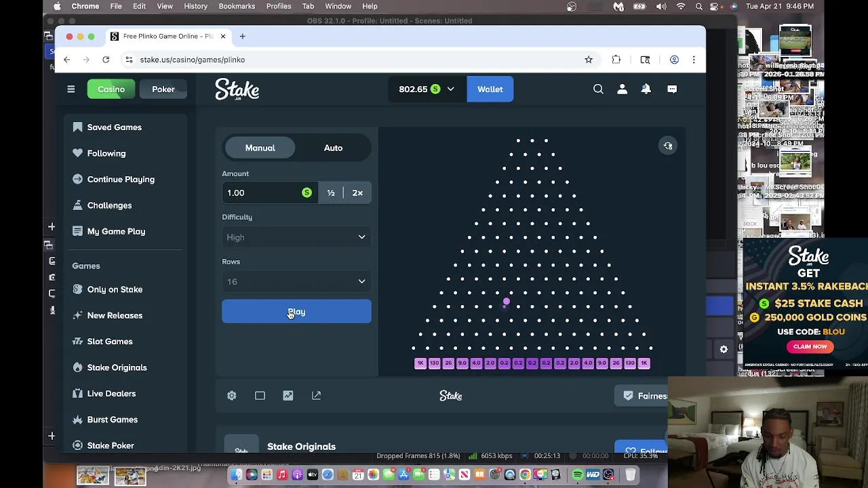Screen dimensions: 868x488
Task: Open the File menu
Action: point(116,6)
